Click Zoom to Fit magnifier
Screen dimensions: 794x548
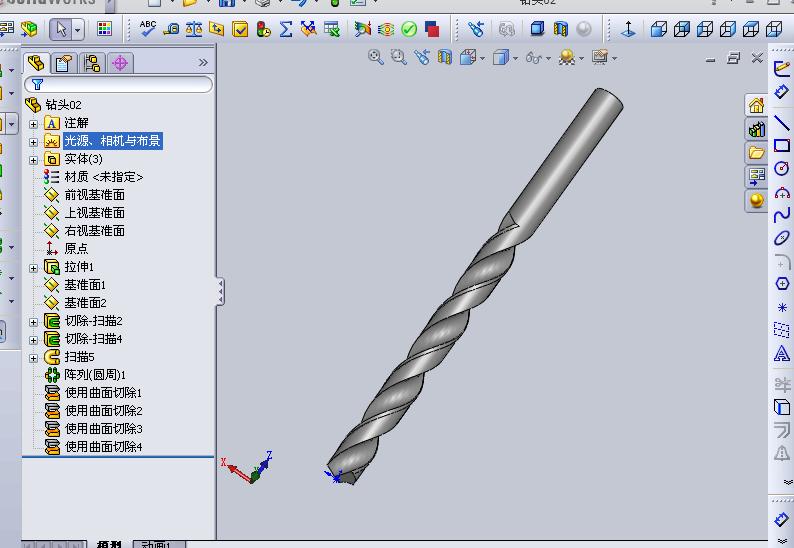(x=375, y=57)
